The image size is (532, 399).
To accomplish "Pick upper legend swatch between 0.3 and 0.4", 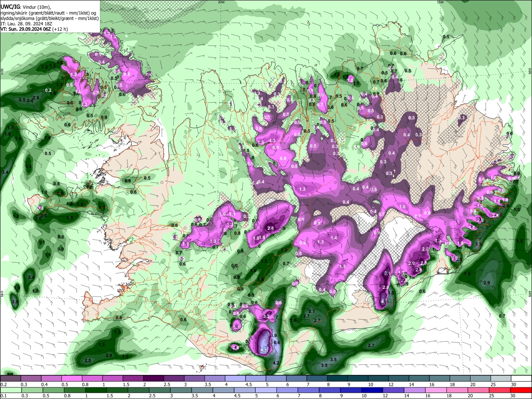I will 31,379.
